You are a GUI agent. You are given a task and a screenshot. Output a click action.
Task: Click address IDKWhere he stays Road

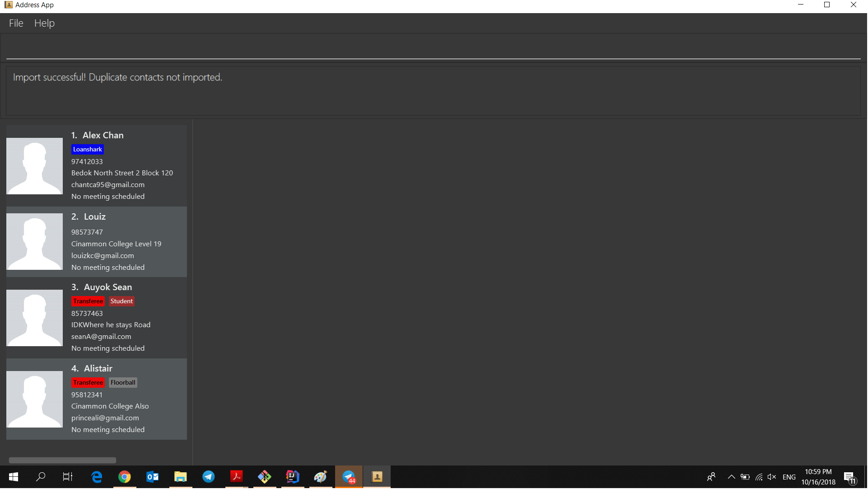pos(111,325)
